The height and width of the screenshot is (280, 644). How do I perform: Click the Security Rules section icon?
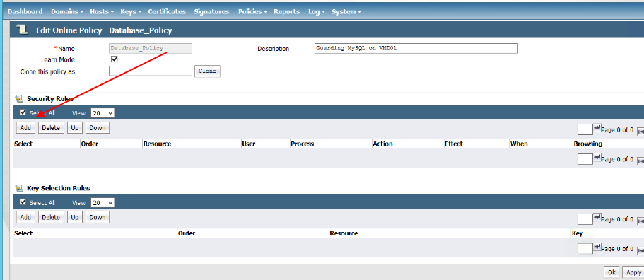(x=18, y=98)
